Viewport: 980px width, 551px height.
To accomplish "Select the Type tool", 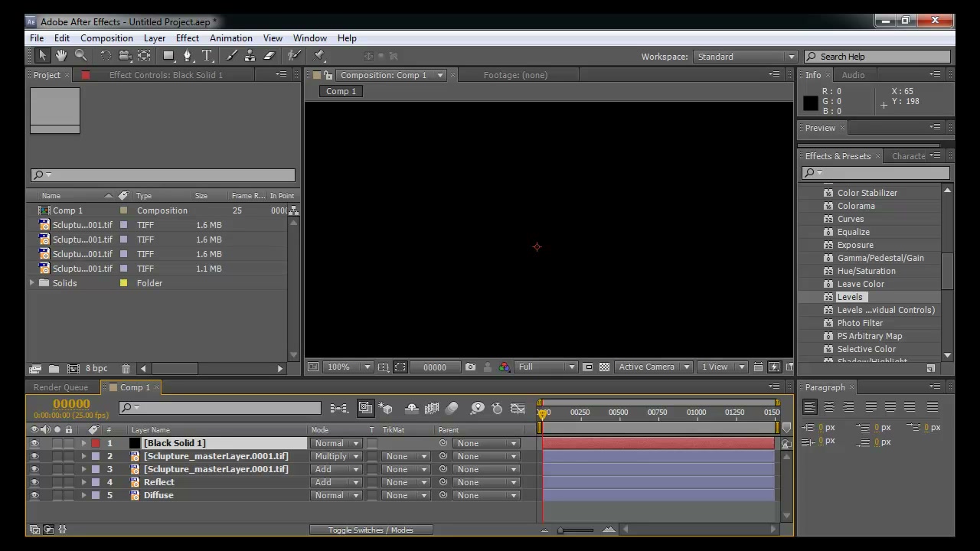I will (207, 56).
